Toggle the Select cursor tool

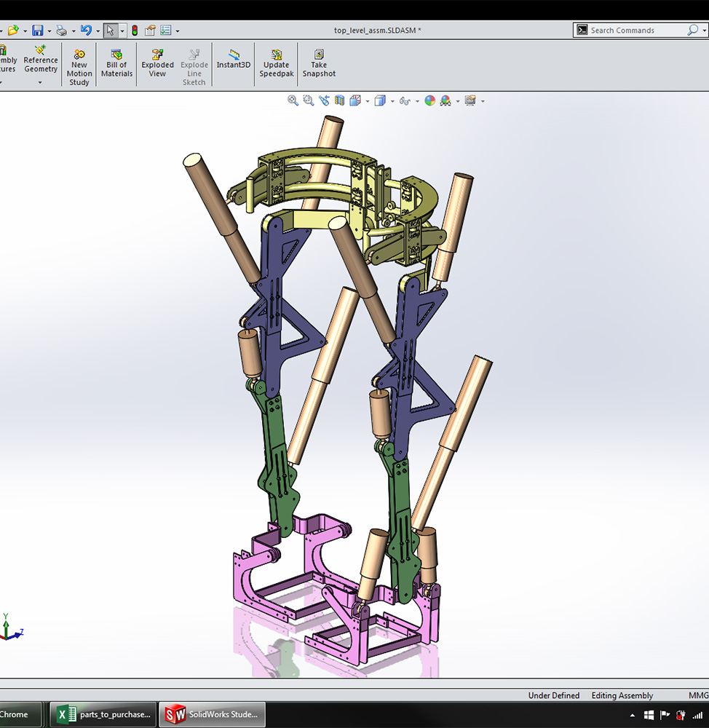[x=110, y=31]
